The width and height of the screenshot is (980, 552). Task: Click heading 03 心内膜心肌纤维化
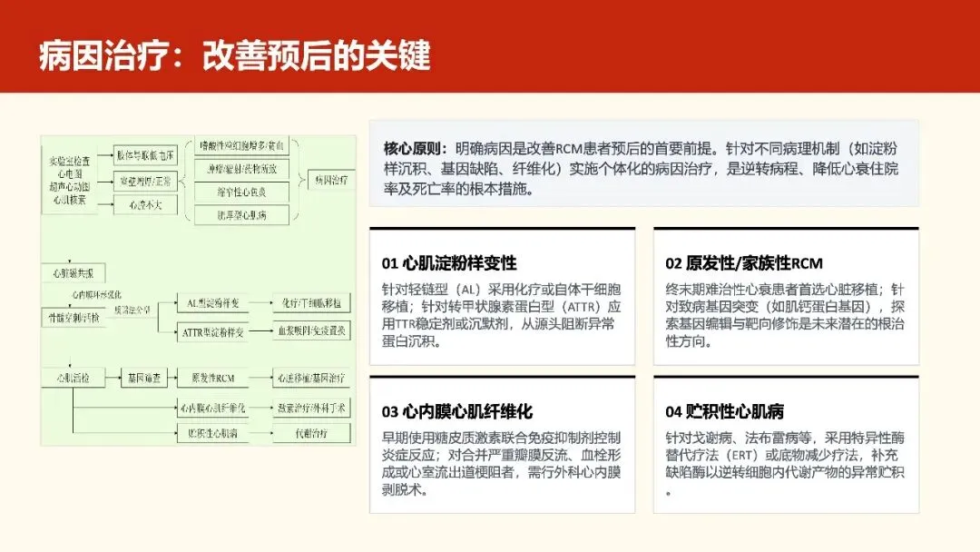456,411
